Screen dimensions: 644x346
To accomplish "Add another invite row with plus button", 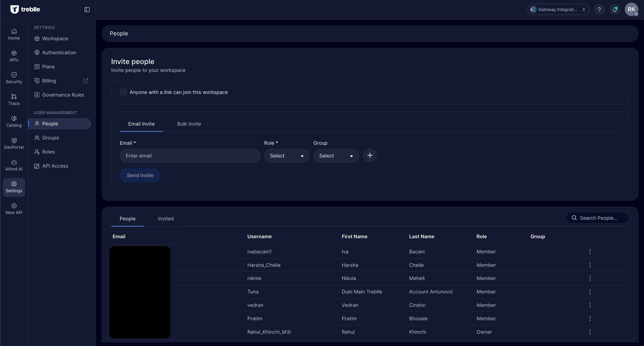I will 370,156.
